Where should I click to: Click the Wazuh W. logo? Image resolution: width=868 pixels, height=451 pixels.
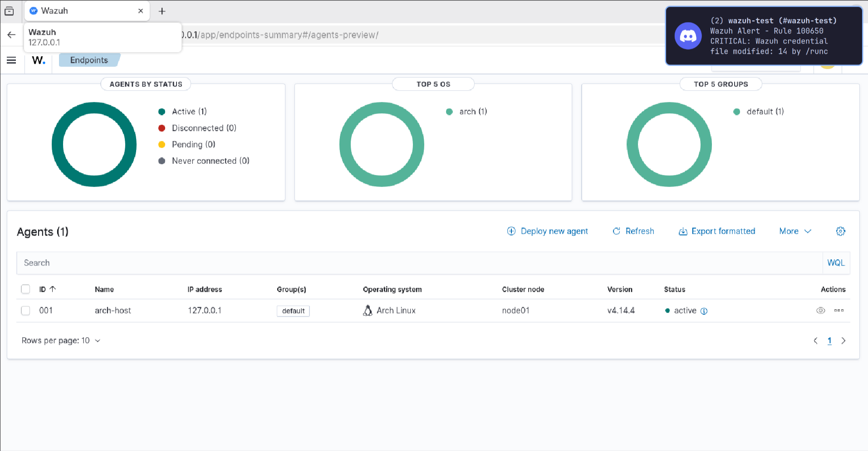(39, 60)
